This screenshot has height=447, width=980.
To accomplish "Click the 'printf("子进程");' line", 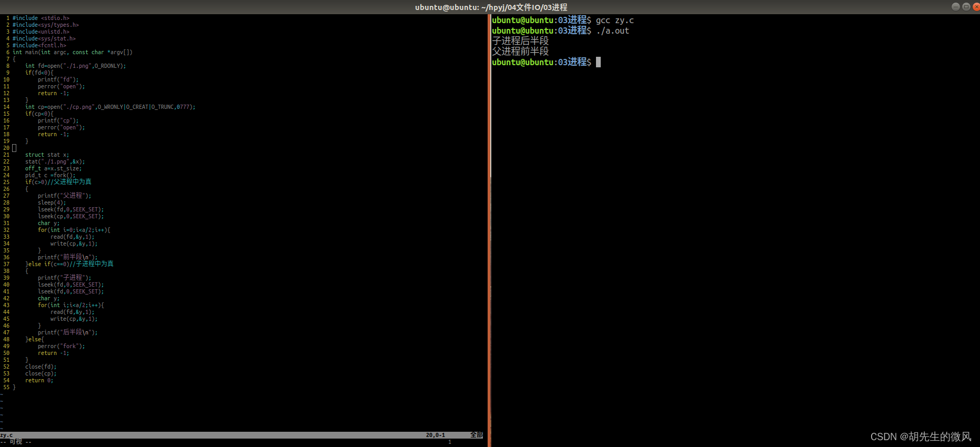I will tap(65, 278).
